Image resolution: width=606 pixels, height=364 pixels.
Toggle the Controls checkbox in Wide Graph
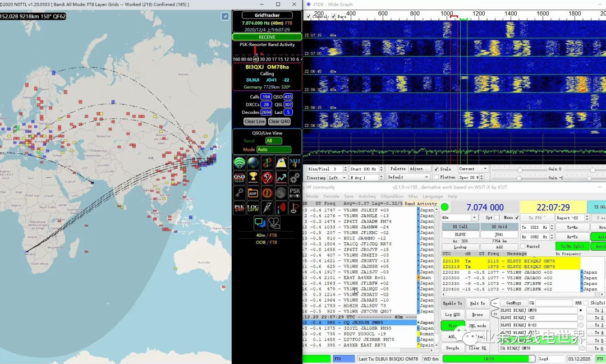pyautogui.click(x=308, y=17)
